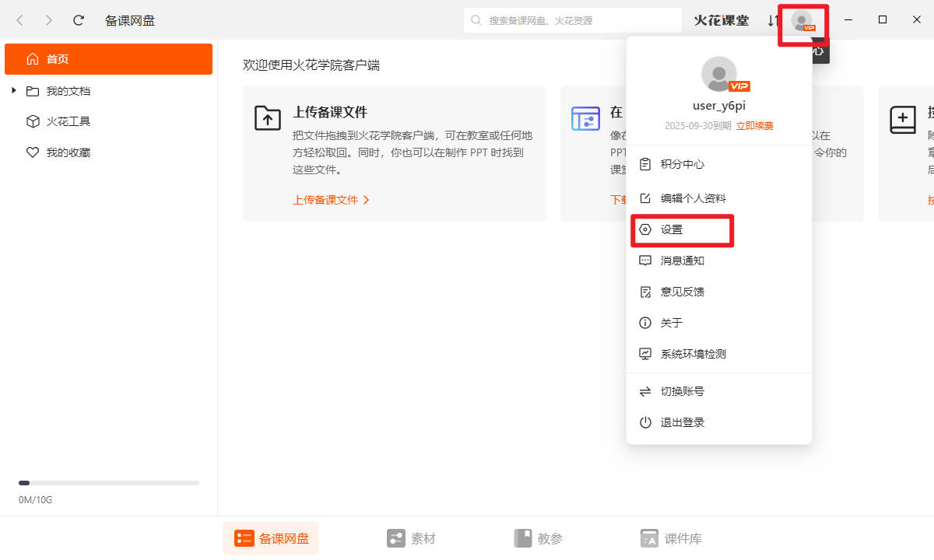This screenshot has width=934, height=560.
Task: Click the user avatar in the title bar
Action: [x=802, y=21]
